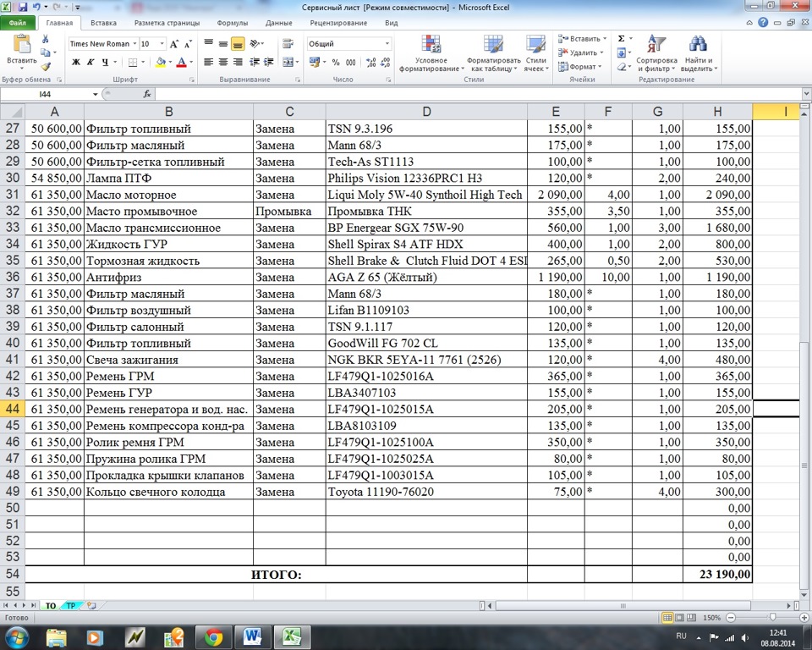Toggle top vertical alignment
Screen dimensions: 812x650
click(208, 44)
